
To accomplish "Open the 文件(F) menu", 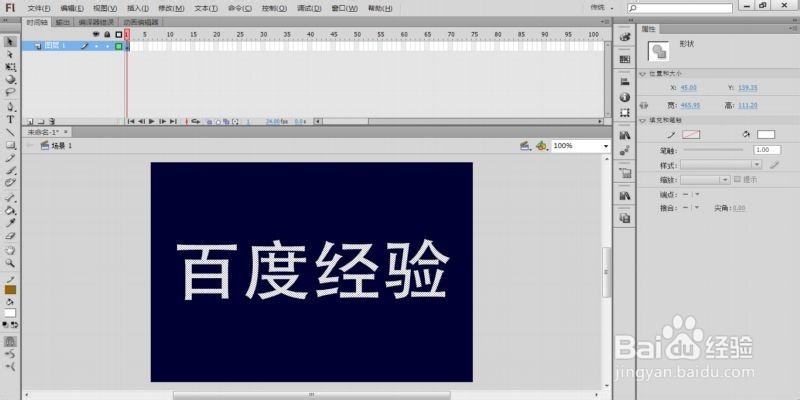I will point(39,9).
